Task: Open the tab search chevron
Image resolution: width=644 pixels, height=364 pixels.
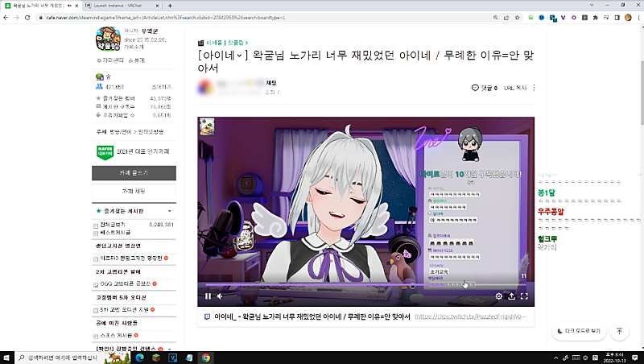Action: tap(592, 6)
